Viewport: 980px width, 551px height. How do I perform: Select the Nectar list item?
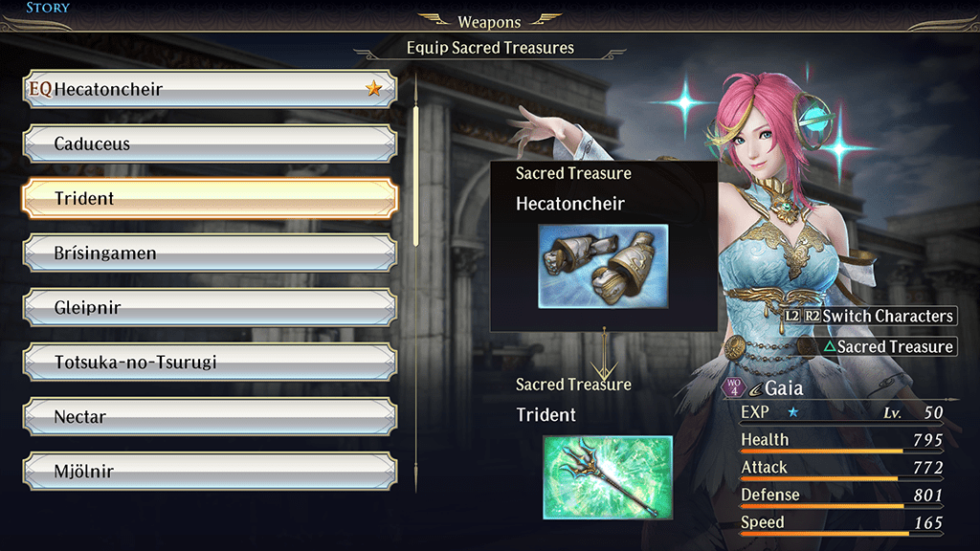(210, 417)
